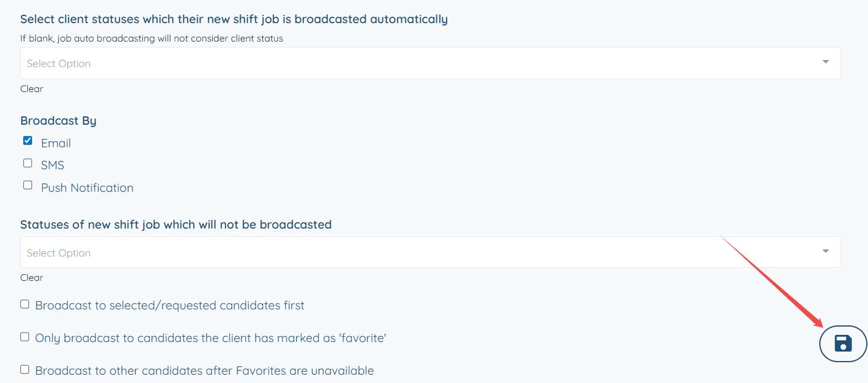Clear the client statuses selection

pyautogui.click(x=32, y=88)
